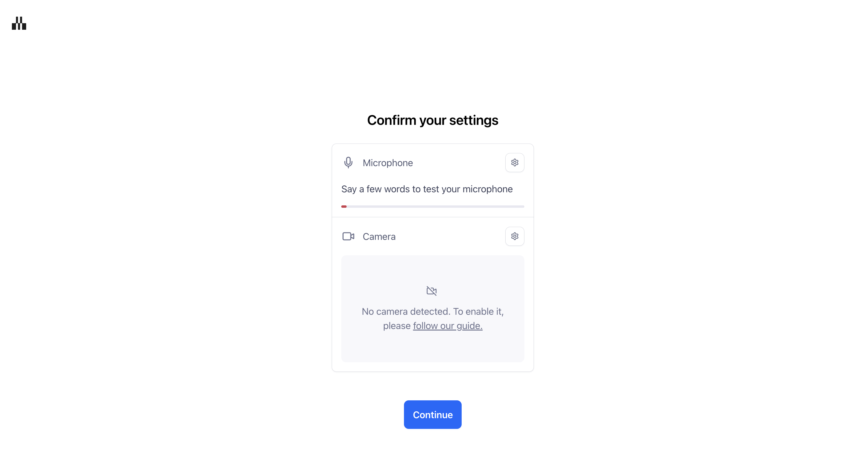Open camera settings via the gear icon

click(514, 236)
